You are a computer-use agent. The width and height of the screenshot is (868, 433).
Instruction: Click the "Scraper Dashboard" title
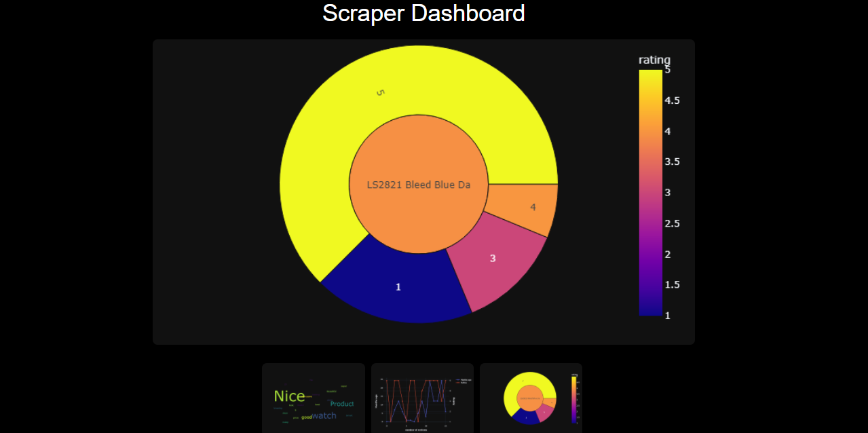[x=423, y=13]
